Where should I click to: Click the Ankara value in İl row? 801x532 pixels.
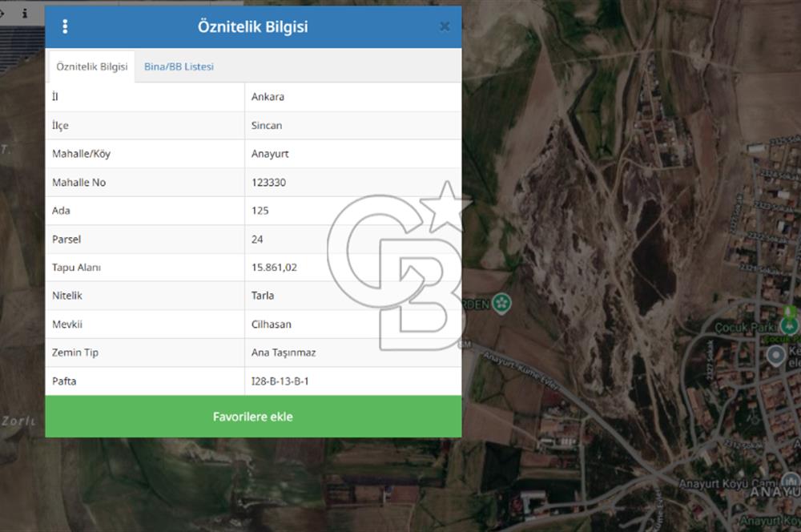point(268,97)
